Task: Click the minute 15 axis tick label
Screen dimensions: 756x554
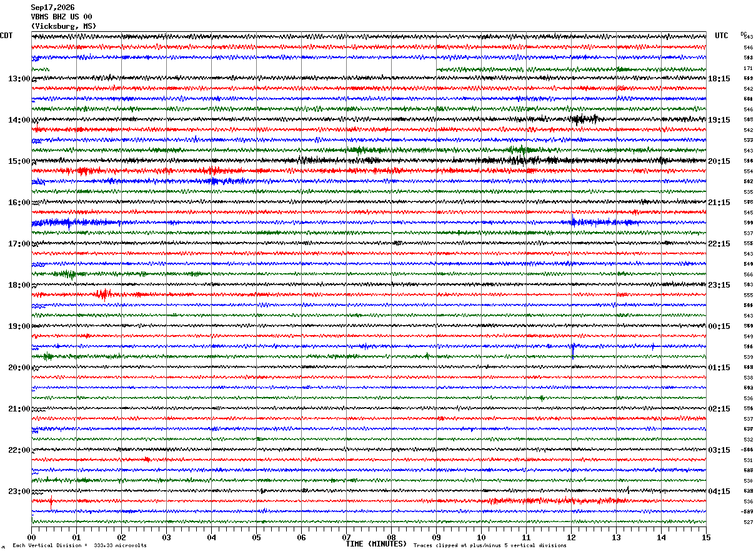Action: [x=706, y=537]
